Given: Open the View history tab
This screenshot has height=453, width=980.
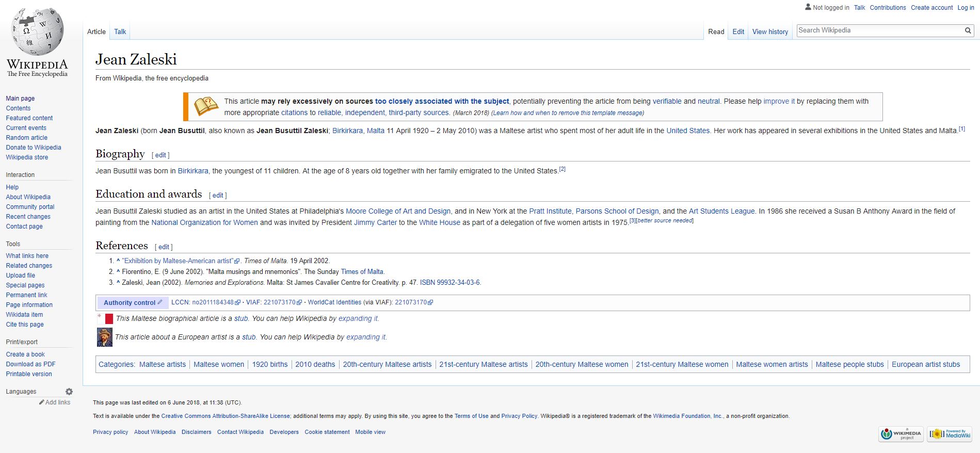Looking at the screenshot, I should tap(770, 31).
